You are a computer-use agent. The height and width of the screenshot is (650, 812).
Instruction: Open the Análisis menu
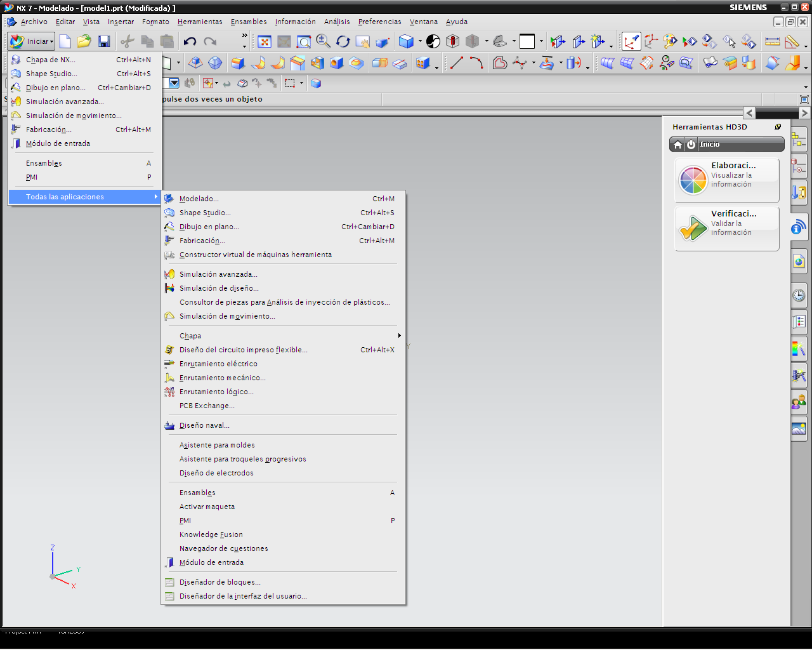point(337,22)
